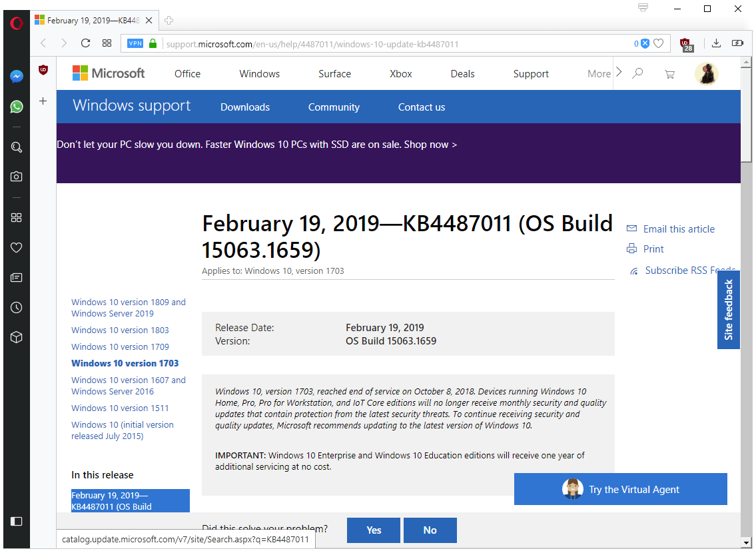Open the Site feedback tab
756x553 pixels.
click(729, 310)
